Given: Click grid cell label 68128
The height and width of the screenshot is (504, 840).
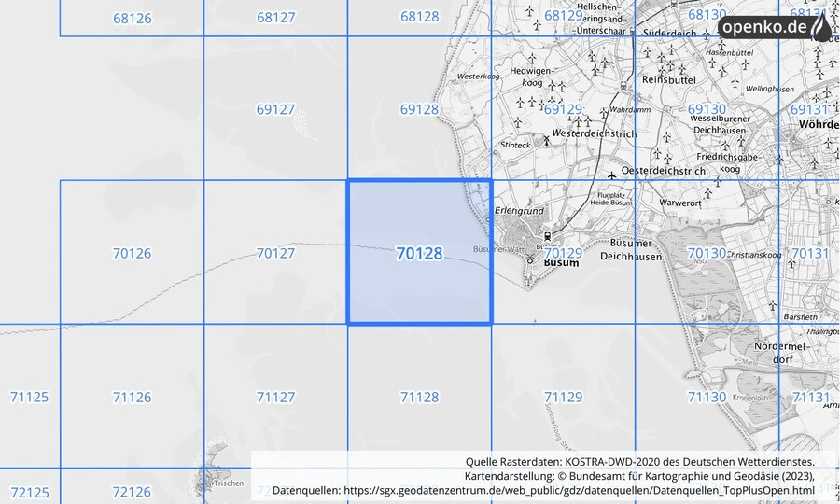Looking at the screenshot, I should click(x=419, y=17).
